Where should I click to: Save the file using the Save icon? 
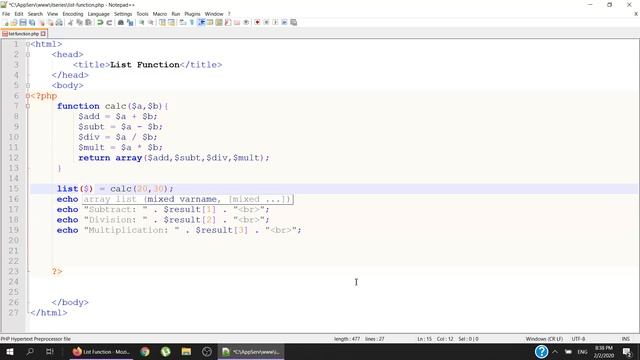click(23, 22)
